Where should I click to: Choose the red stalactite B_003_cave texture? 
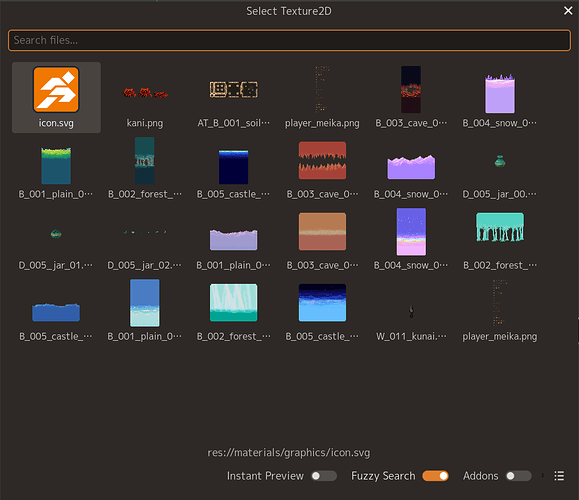(322, 168)
